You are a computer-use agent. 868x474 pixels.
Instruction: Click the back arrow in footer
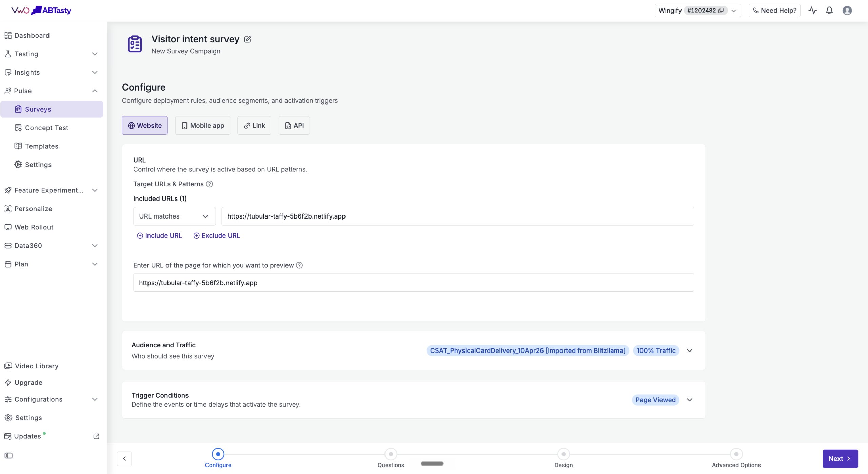(124, 459)
